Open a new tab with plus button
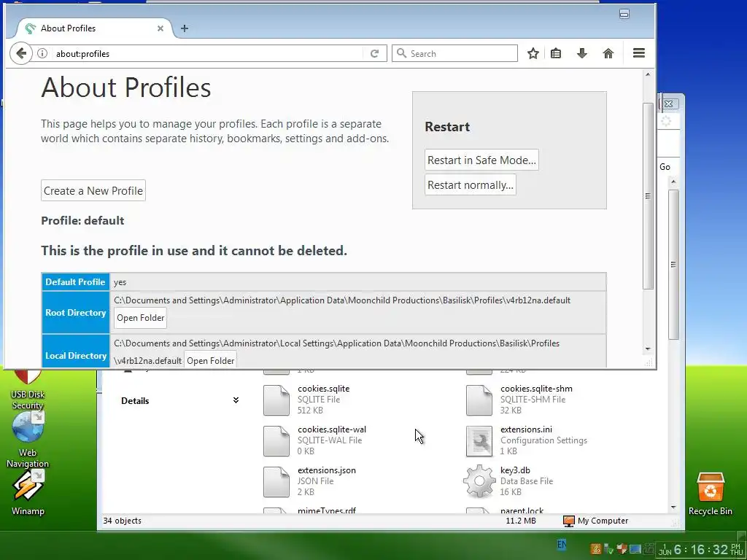The image size is (747, 560). pos(185,28)
